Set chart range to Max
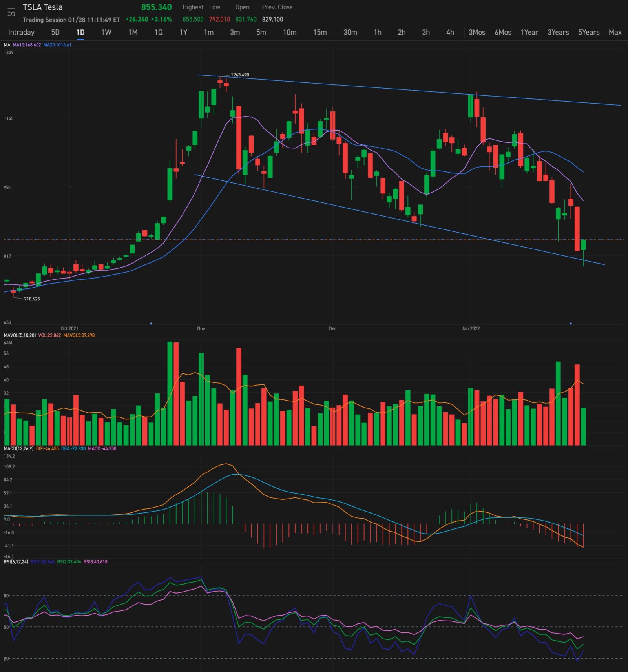The height and width of the screenshot is (672, 628). [615, 32]
